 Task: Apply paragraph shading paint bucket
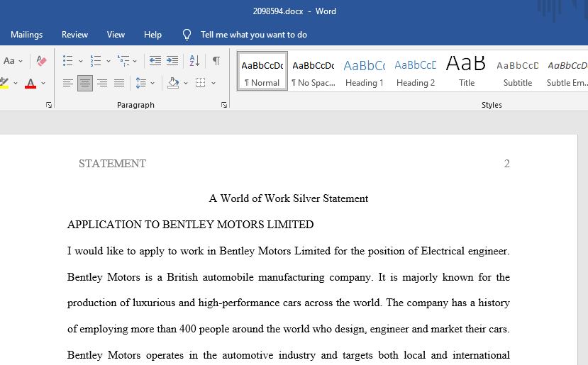[x=173, y=83]
